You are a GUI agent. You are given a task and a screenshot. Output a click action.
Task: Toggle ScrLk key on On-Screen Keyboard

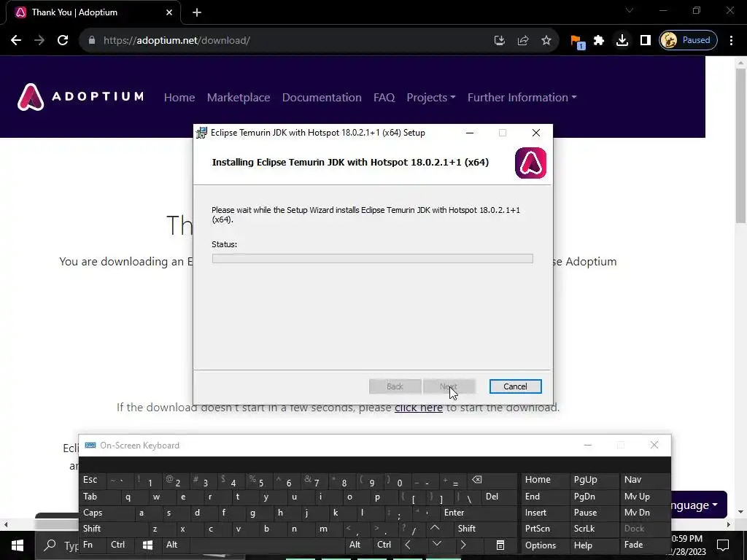click(594, 529)
